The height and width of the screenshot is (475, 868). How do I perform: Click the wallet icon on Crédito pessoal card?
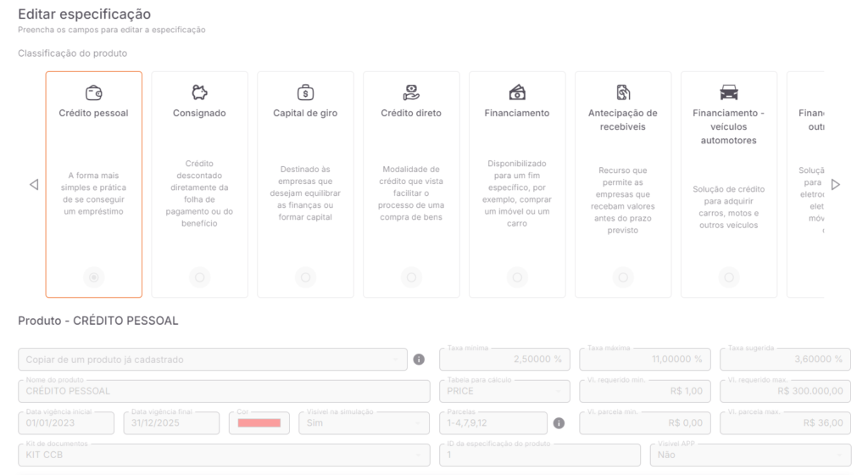point(93,92)
